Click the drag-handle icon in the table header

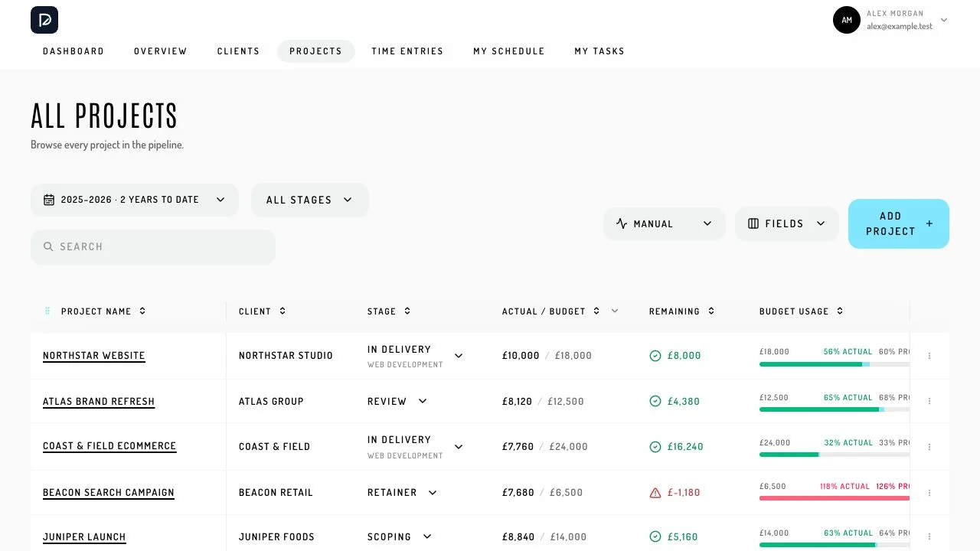[47, 311]
